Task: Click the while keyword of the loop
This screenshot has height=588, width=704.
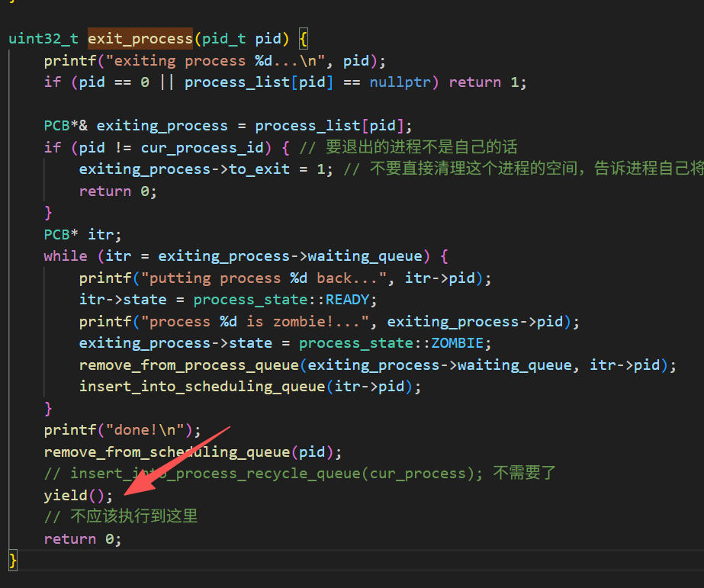Action: click(66, 256)
